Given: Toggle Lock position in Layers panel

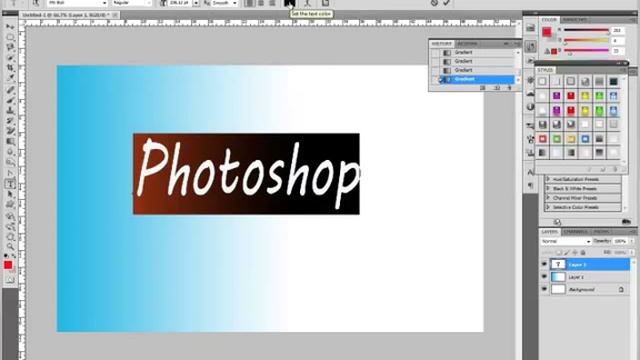Looking at the screenshot, I should (575, 253).
